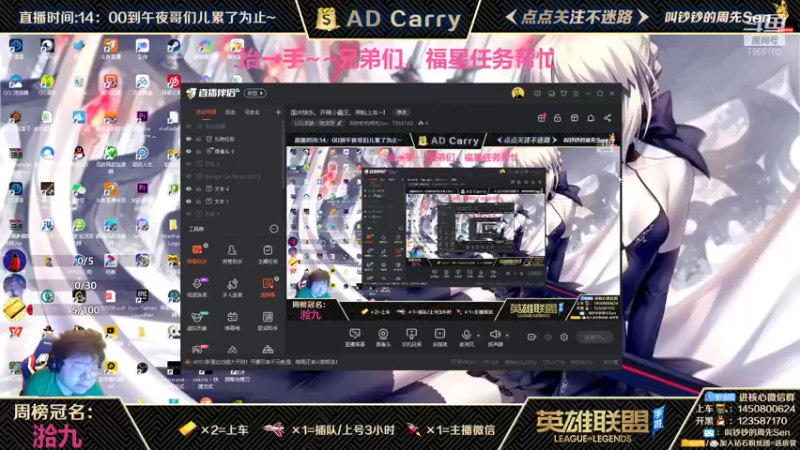Toggle visibility of Bongo Cat Mver source
Image resolution: width=800 pixels, height=450 pixels.
pyautogui.click(x=189, y=177)
